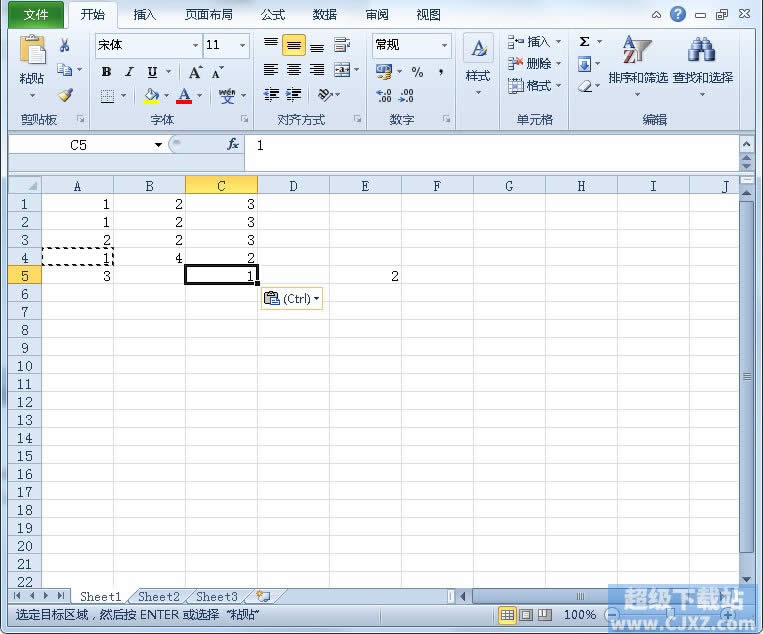763x634 pixels.
Task: Click the Cut scissors icon
Action: coord(64,45)
